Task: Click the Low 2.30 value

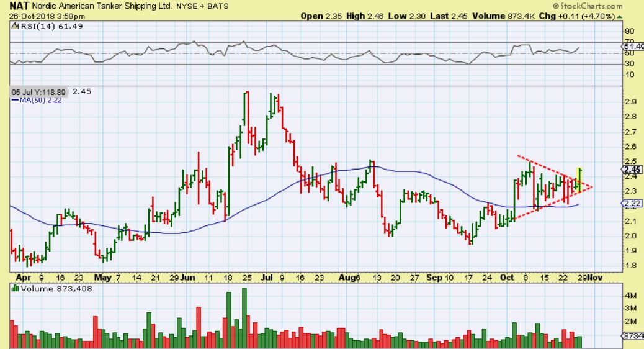Action: pyautogui.click(x=407, y=16)
